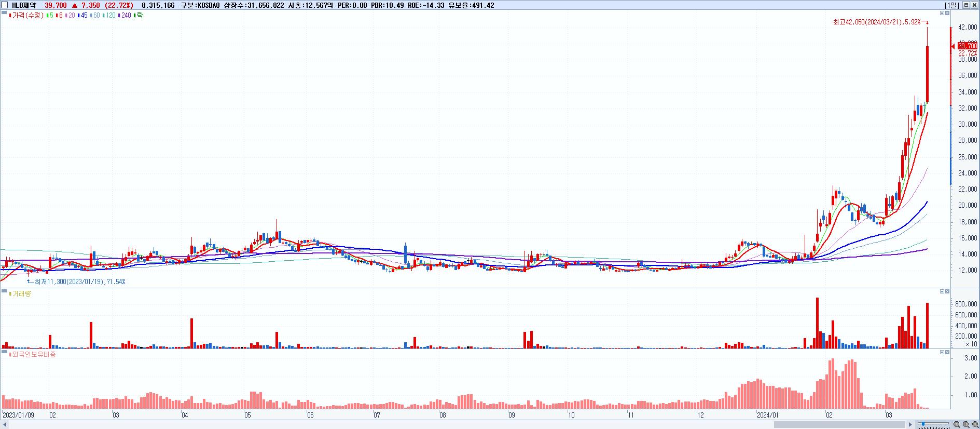Click the 락 rights-off legend marker
The image size is (980, 429).
(x=139, y=16)
